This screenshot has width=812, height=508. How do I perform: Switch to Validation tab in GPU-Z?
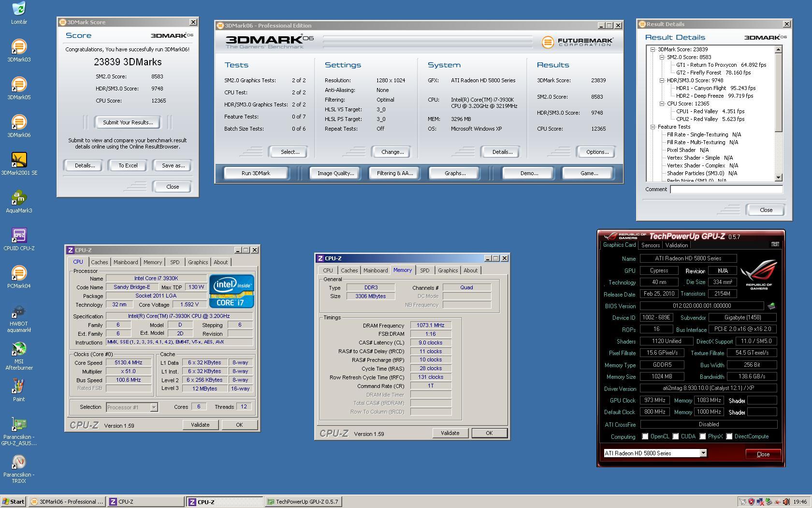pos(677,245)
